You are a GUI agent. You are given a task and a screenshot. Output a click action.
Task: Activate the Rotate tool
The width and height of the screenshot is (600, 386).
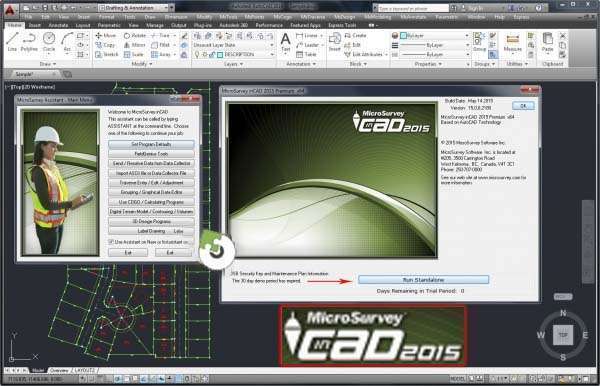(x=135, y=36)
